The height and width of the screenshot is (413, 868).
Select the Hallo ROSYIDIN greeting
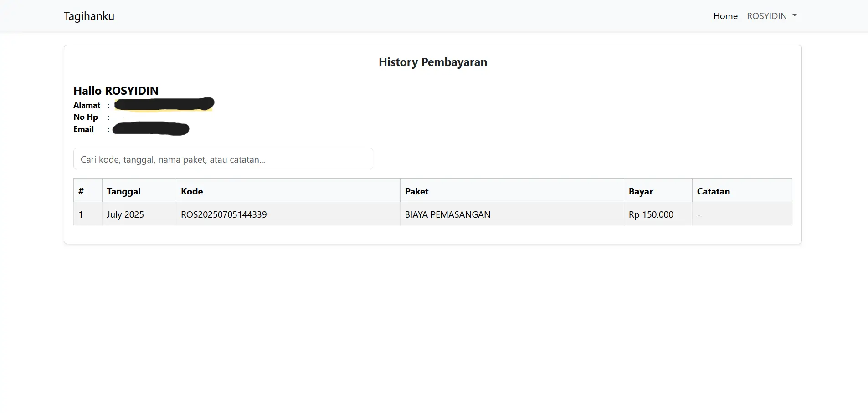tap(116, 91)
